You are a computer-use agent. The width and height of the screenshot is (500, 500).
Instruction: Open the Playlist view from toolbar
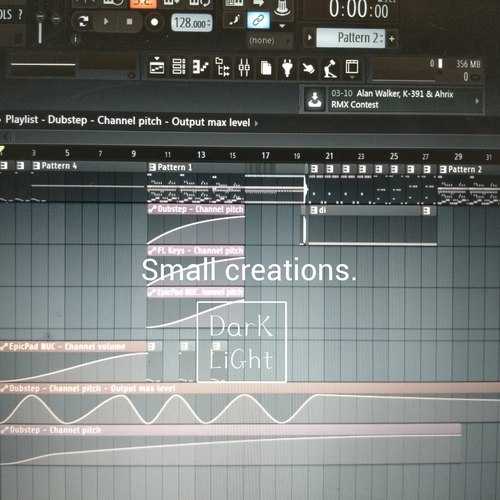coord(157,67)
